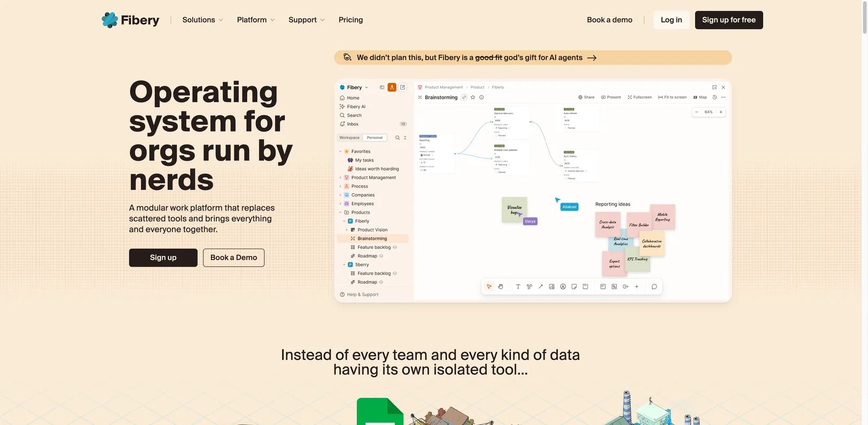Select the shapes tool in whiteboard toolbar
868x425 pixels.
529,287
